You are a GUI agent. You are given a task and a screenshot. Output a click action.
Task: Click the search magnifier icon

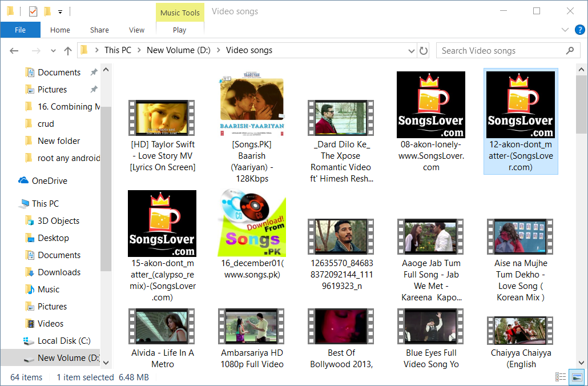pos(570,51)
